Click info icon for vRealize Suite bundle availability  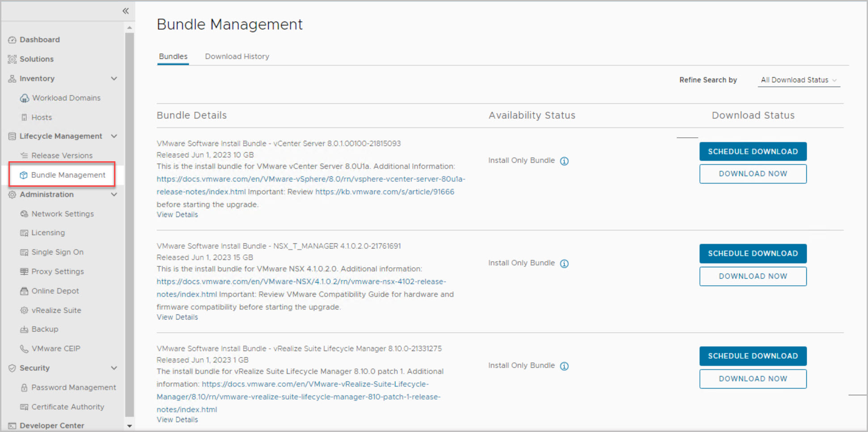click(x=564, y=366)
